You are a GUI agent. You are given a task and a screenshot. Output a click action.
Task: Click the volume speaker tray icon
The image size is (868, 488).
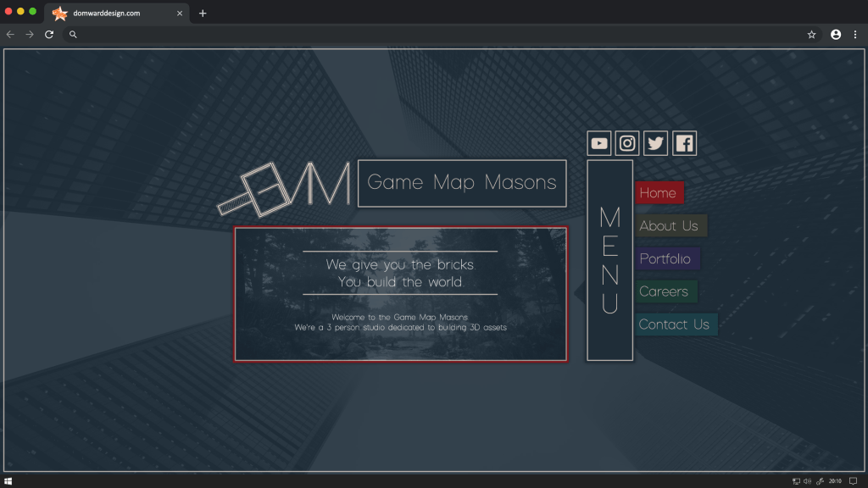(808, 481)
